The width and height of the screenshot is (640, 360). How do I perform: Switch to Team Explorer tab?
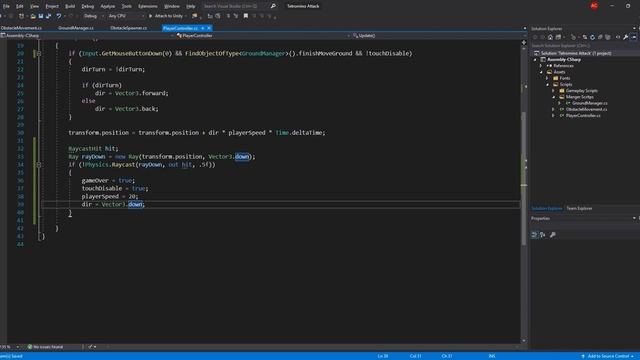click(579, 209)
